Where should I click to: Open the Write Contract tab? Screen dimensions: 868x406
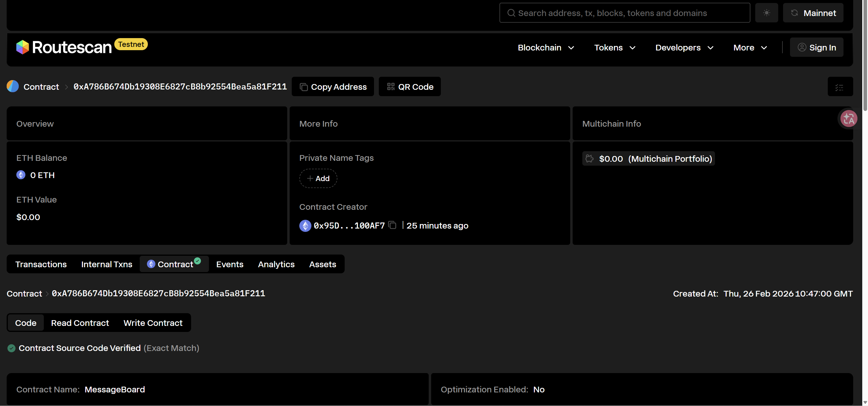[153, 323]
